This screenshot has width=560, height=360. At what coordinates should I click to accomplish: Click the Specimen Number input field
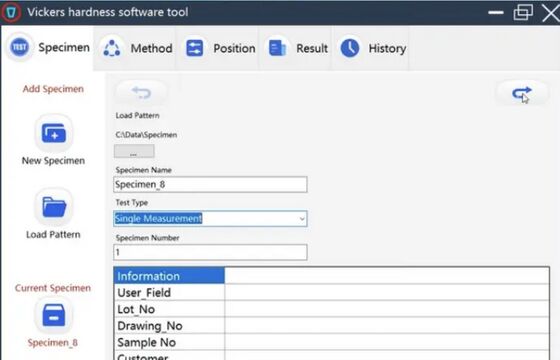click(x=210, y=252)
